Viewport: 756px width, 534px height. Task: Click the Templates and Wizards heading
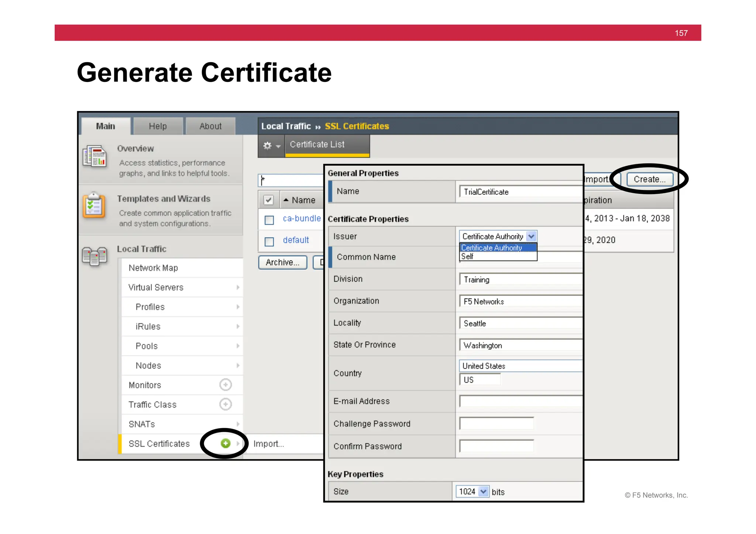coord(164,199)
